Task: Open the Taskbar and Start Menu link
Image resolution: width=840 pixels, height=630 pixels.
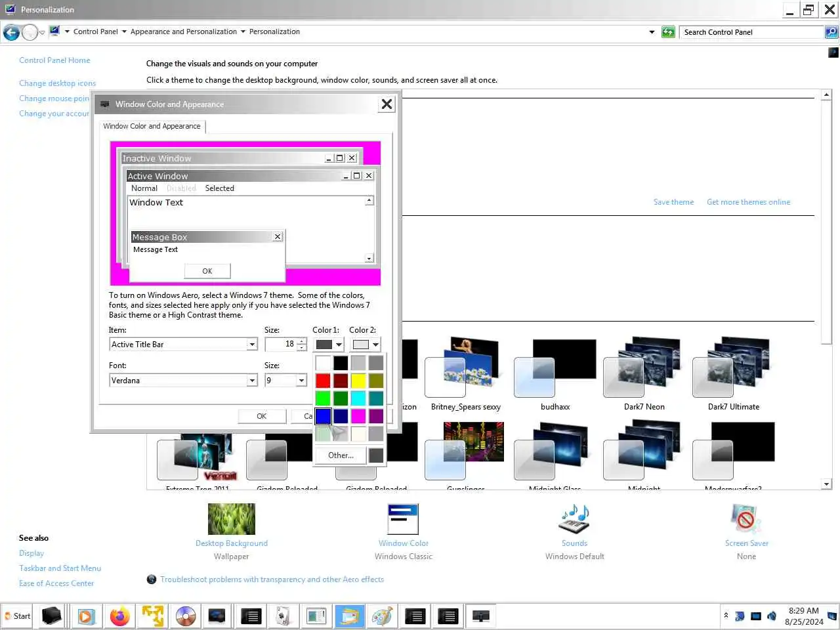Action: (60, 568)
